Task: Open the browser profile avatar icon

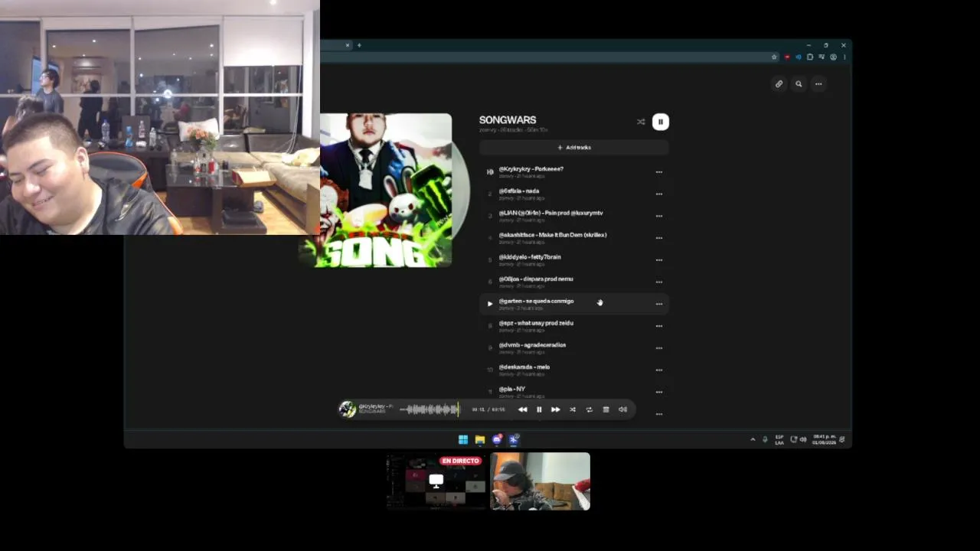Action: pyautogui.click(x=834, y=57)
